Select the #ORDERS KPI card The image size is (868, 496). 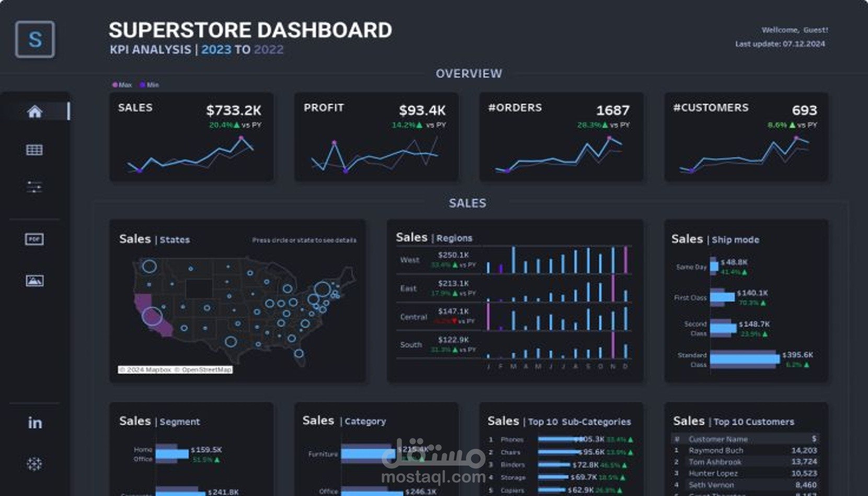coord(562,137)
